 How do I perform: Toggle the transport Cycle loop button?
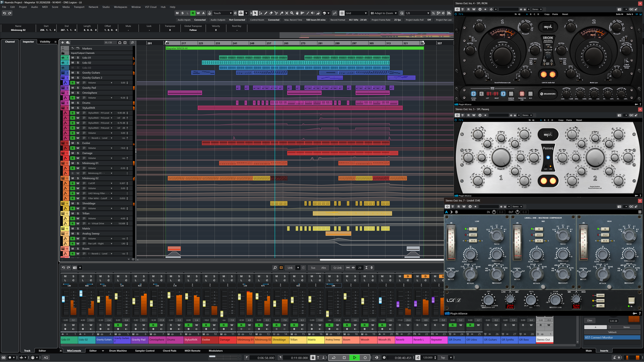tap(334, 358)
